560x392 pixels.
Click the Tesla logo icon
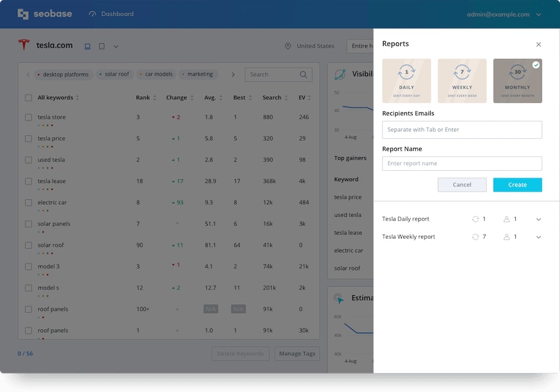pos(24,45)
